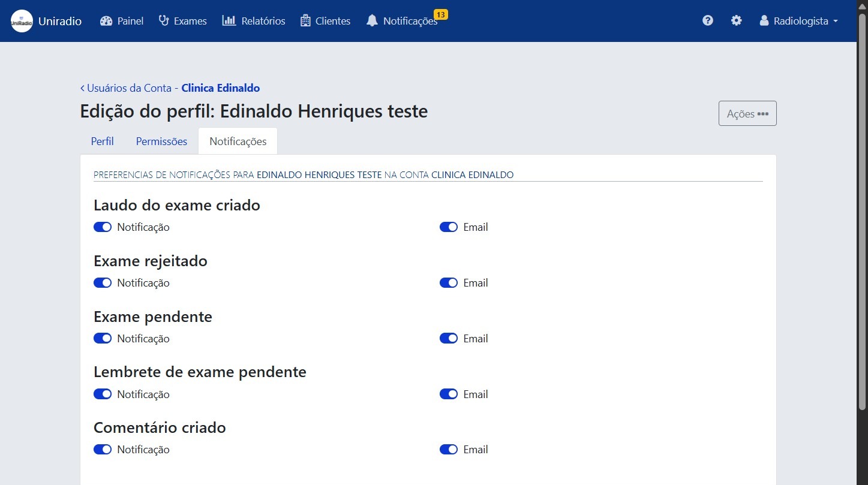Open the Painel dashboard icon
Image resolution: width=868 pixels, height=485 pixels.
[x=105, y=20]
